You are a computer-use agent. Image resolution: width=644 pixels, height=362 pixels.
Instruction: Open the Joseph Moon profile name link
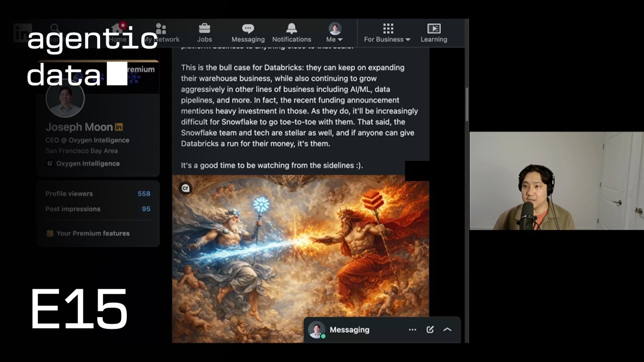click(79, 127)
